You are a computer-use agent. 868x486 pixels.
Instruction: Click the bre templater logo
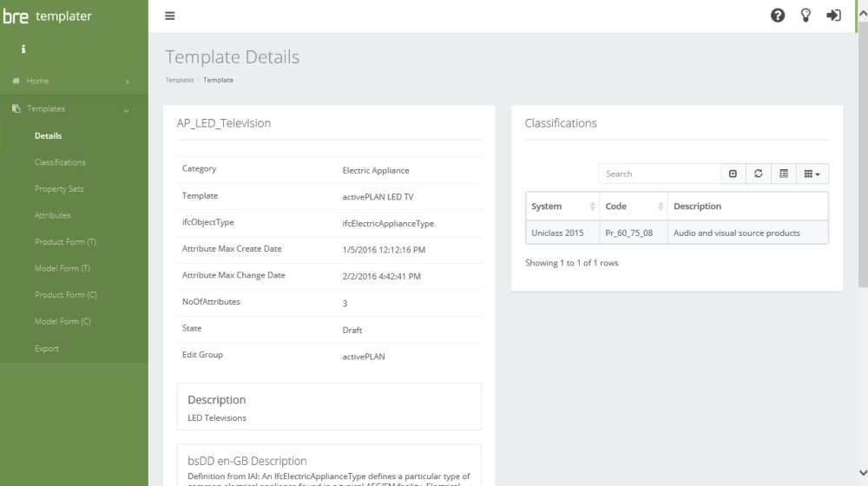[x=47, y=16]
